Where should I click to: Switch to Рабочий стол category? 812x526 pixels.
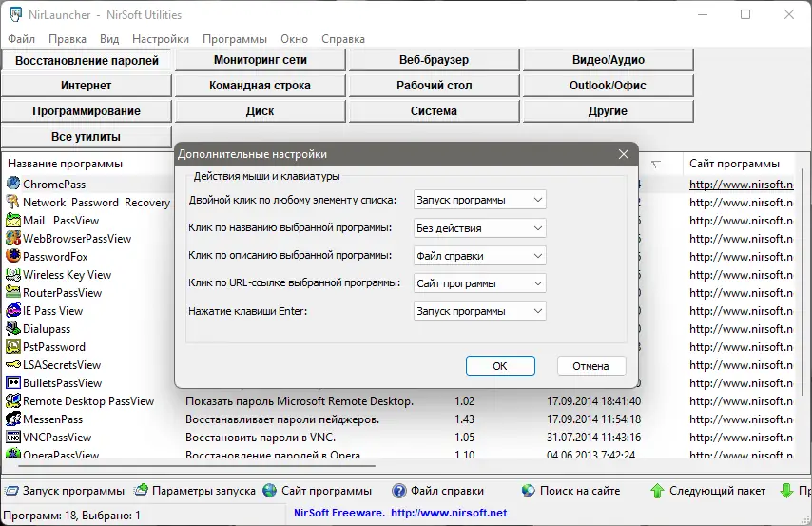(434, 86)
